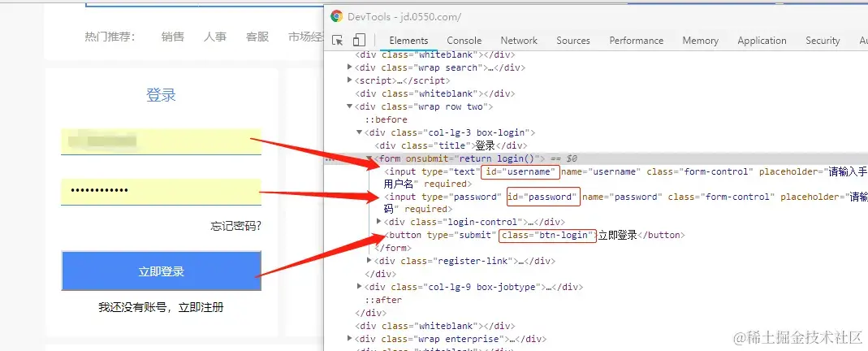
Task: Select the inspect element picker icon
Action: tap(337, 41)
